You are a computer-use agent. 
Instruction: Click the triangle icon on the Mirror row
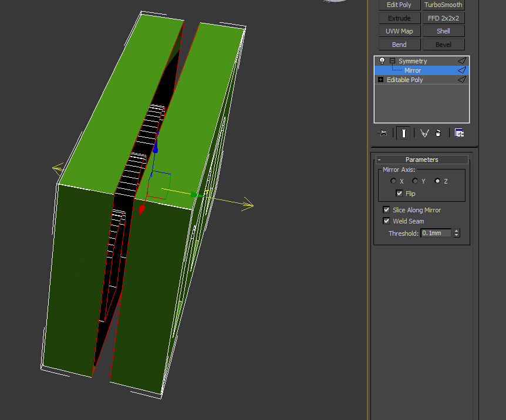click(x=462, y=70)
